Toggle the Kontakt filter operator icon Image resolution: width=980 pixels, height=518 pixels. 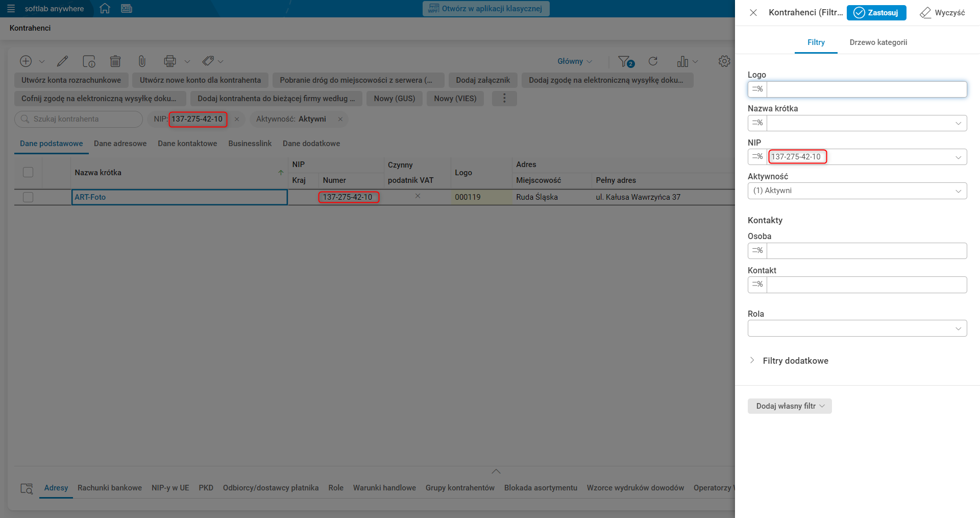(757, 285)
